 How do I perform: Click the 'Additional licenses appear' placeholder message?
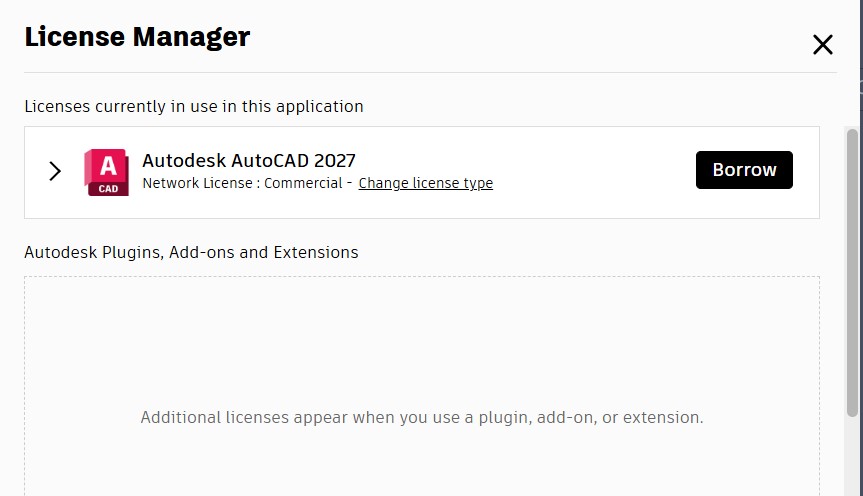422,417
